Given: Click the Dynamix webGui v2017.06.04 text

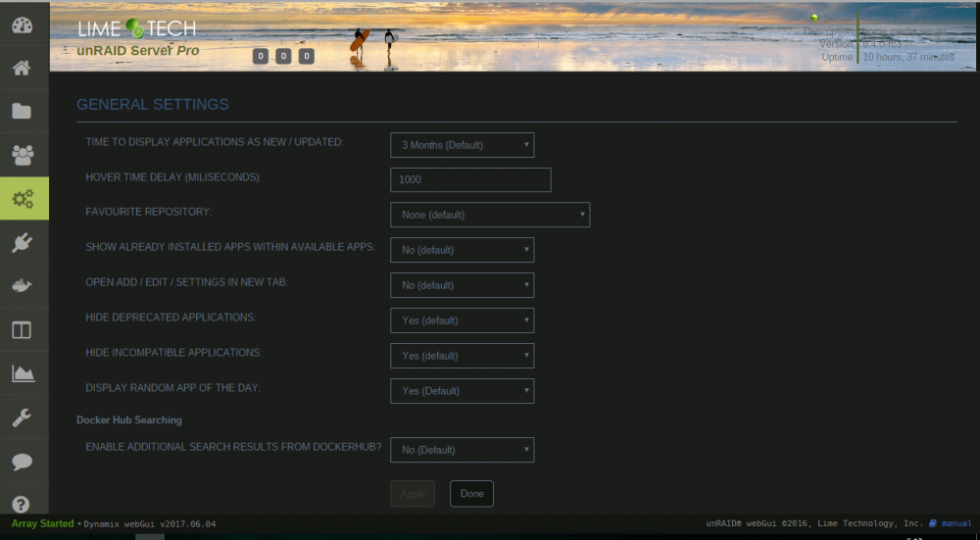Looking at the screenshot, I should click(150, 523).
